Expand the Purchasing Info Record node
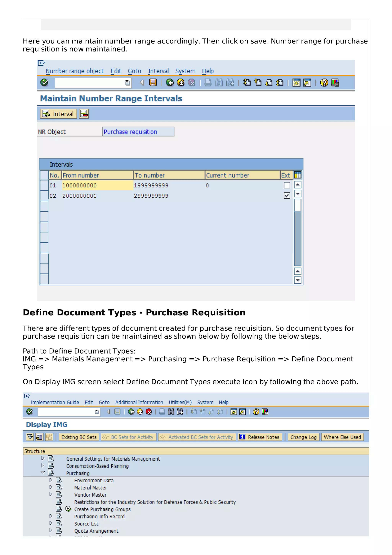Image resolution: width=392 pixels, height=555 pixels. pos(51,516)
